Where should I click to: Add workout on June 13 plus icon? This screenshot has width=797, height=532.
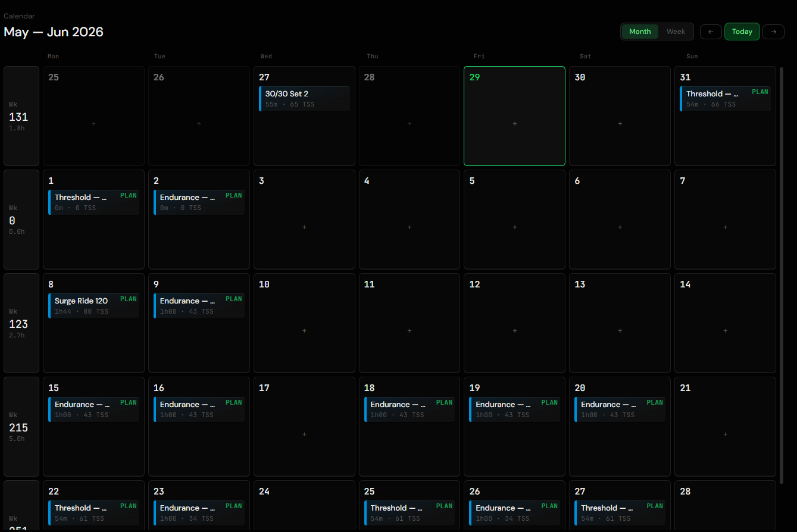620,331
